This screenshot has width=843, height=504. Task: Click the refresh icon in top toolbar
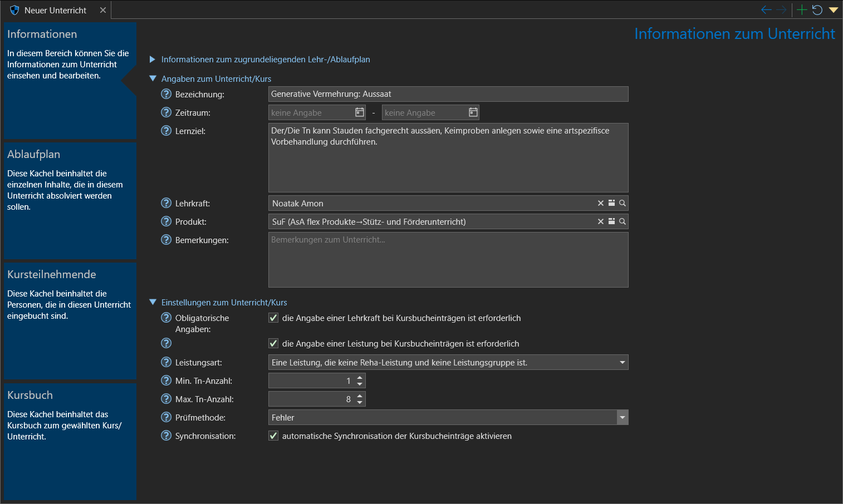pyautogui.click(x=817, y=10)
